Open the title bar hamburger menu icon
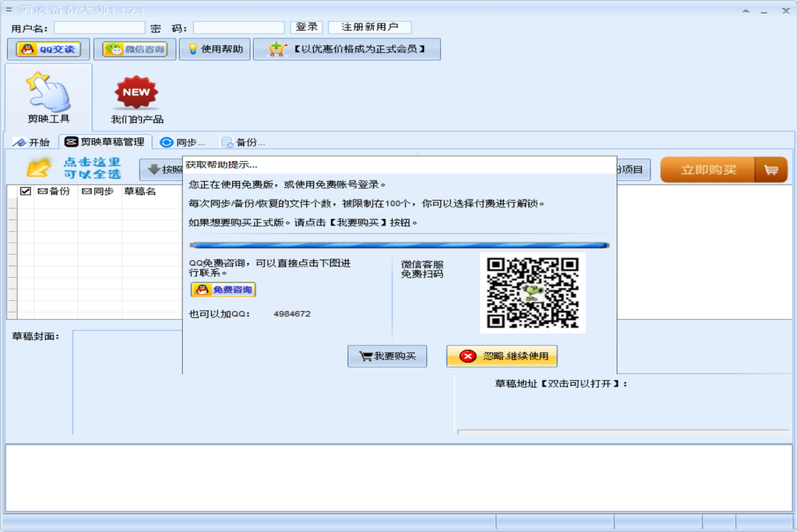The image size is (798, 532). (x=8, y=9)
